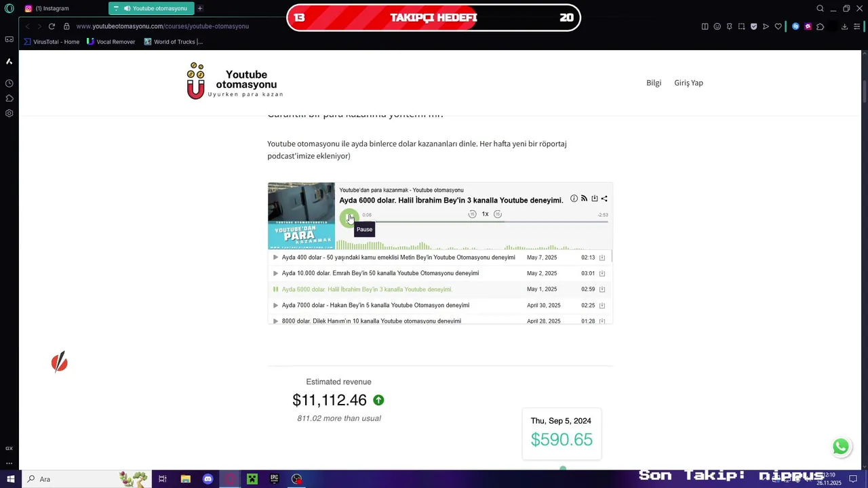Go back to the previous page
This screenshot has height=488, width=868.
(x=27, y=26)
